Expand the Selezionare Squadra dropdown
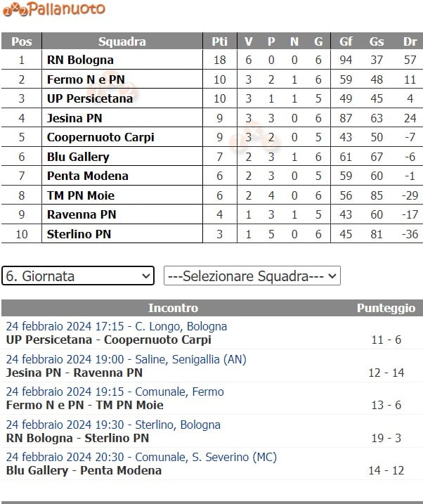Viewport: 423px width, 504px height. pos(252,276)
